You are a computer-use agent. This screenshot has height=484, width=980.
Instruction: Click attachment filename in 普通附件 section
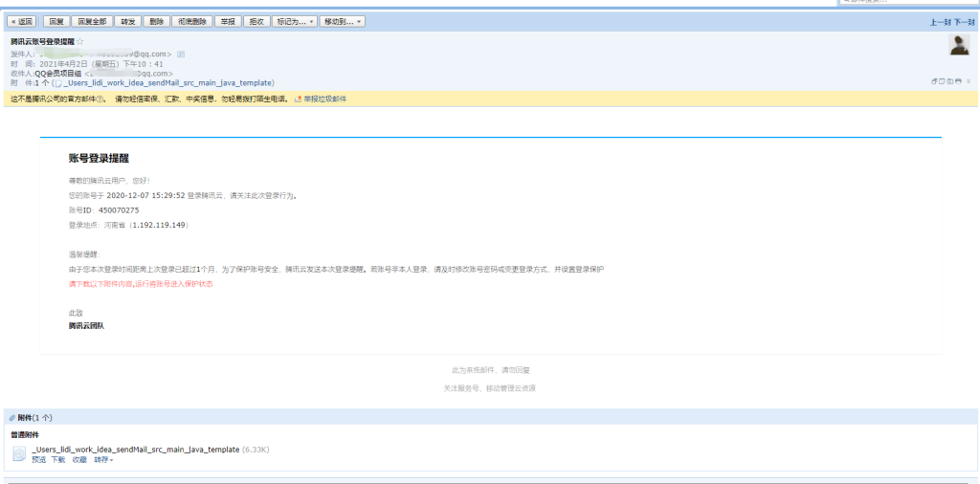coord(136,450)
